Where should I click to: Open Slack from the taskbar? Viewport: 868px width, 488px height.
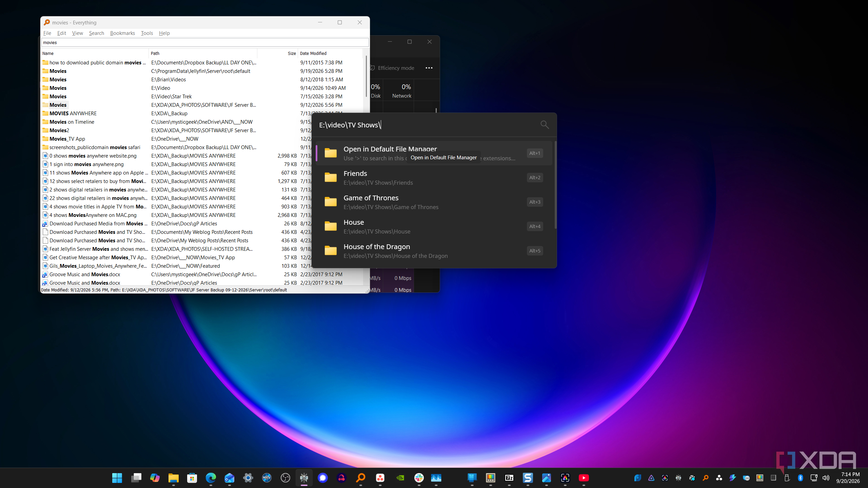[x=419, y=478]
